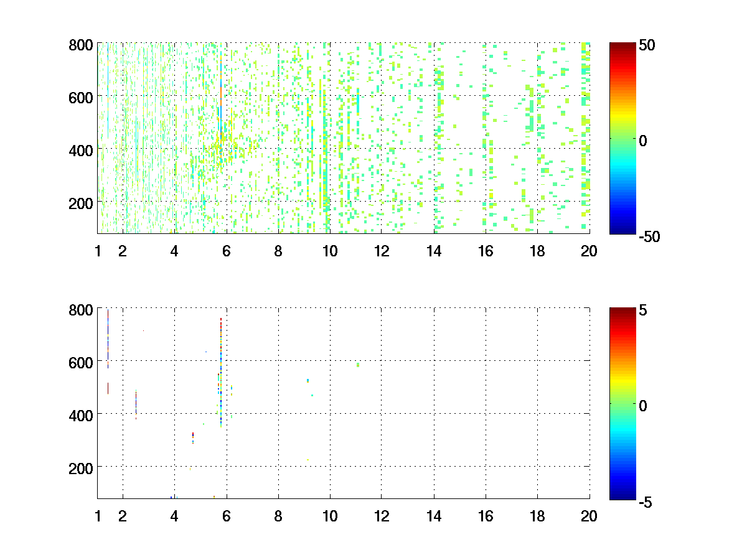Click the cyan dot near x=9 in bottom plot

point(308,380)
